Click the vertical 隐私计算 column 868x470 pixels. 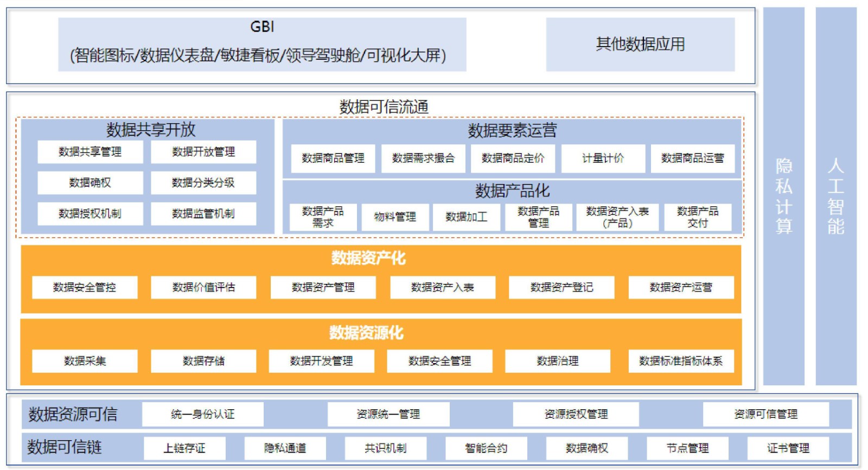(784, 196)
